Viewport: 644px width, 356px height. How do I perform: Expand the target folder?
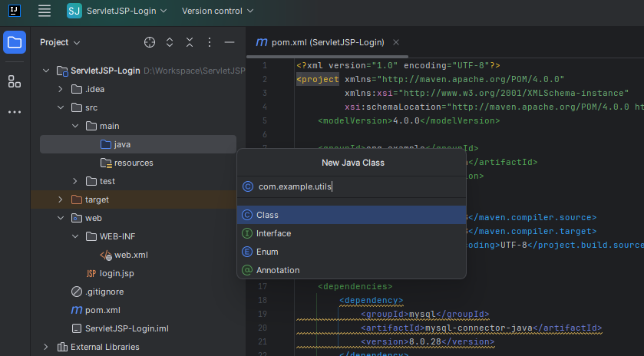point(61,199)
